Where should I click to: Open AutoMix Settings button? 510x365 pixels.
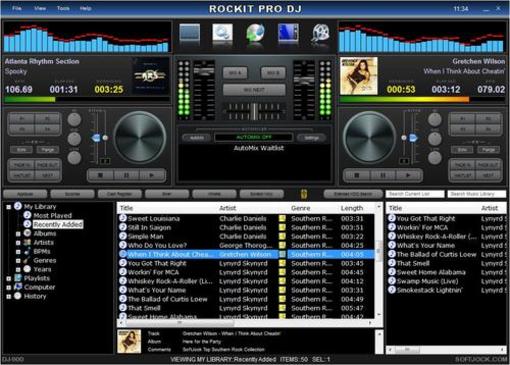point(312,138)
